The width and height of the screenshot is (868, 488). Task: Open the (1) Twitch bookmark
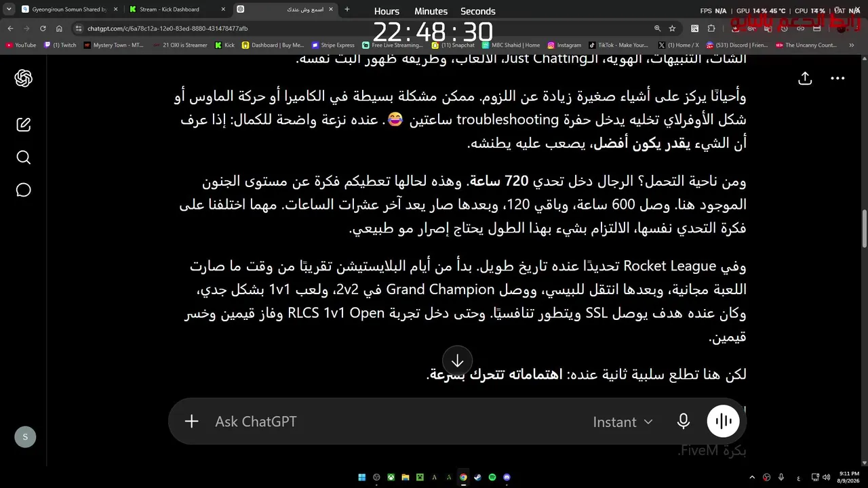[60, 45]
